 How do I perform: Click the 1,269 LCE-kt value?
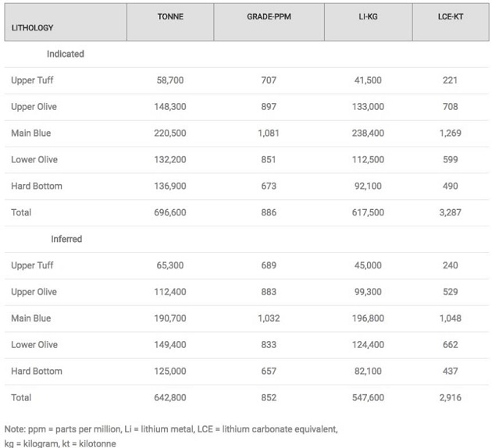click(450, 133)
